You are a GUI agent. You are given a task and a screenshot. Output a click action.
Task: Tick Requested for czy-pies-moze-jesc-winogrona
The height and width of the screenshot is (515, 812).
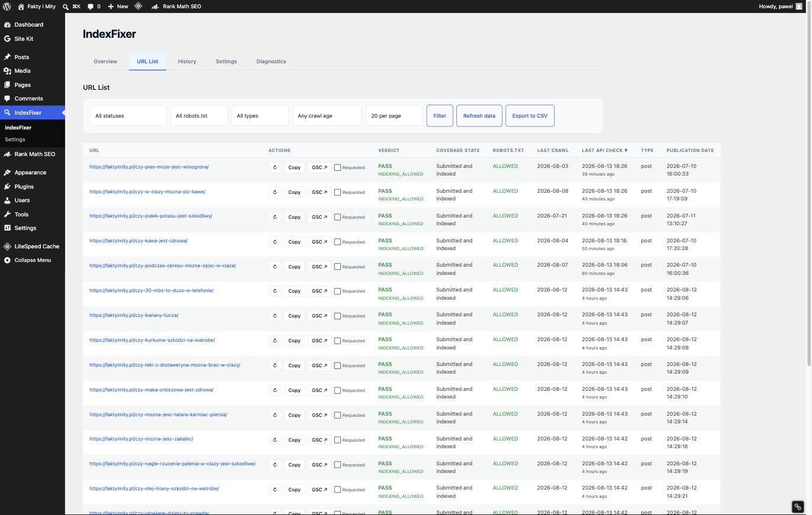click(x=337, y=167)
